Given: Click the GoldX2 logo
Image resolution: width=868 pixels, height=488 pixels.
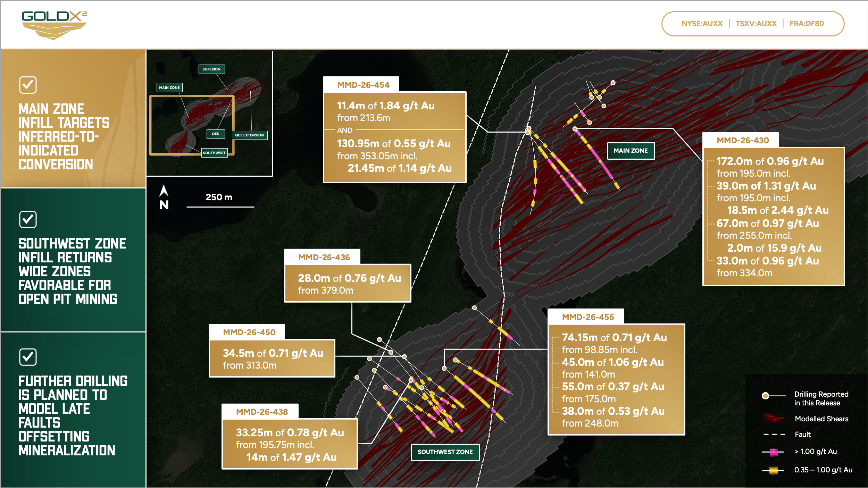Looking at the screenshot, I should [54, 25].
